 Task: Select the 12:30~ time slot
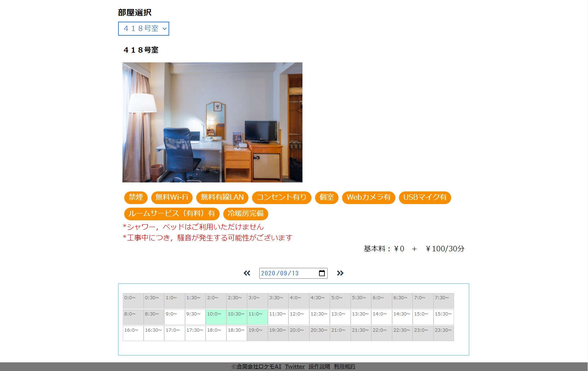[x=319, y=317]
